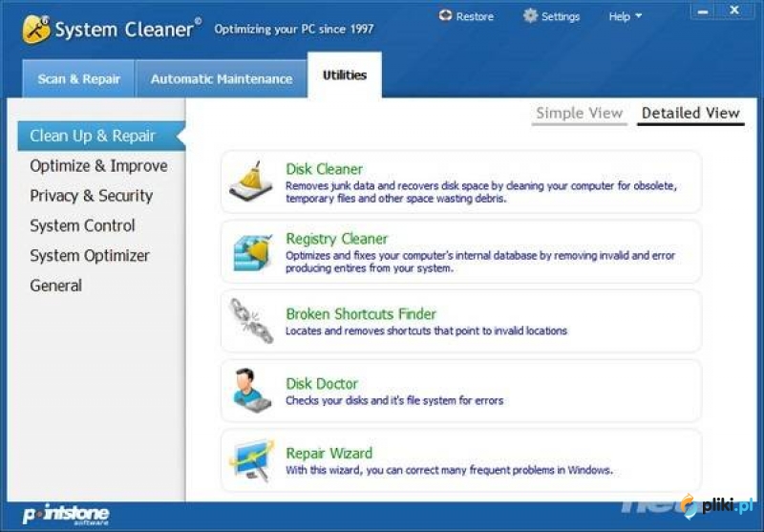Click 'With this wizard' description text
The width and height of the screenshot is (764, 532).
(449, 470)
